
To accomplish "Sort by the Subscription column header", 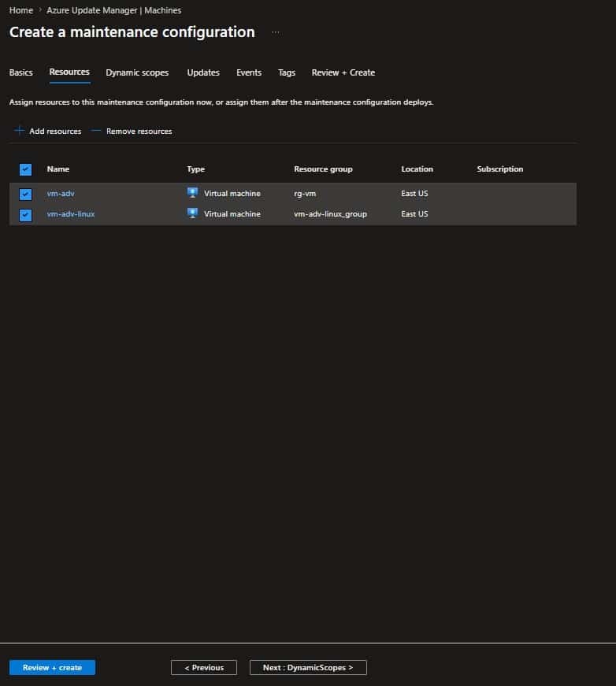I will [500, 169].
